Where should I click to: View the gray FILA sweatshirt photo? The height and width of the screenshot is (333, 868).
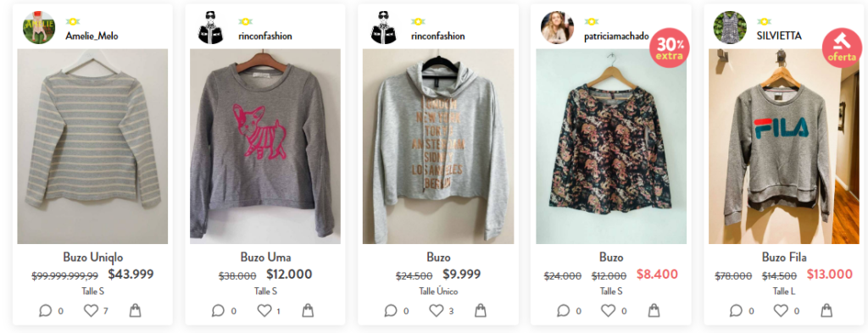(784, 146)
